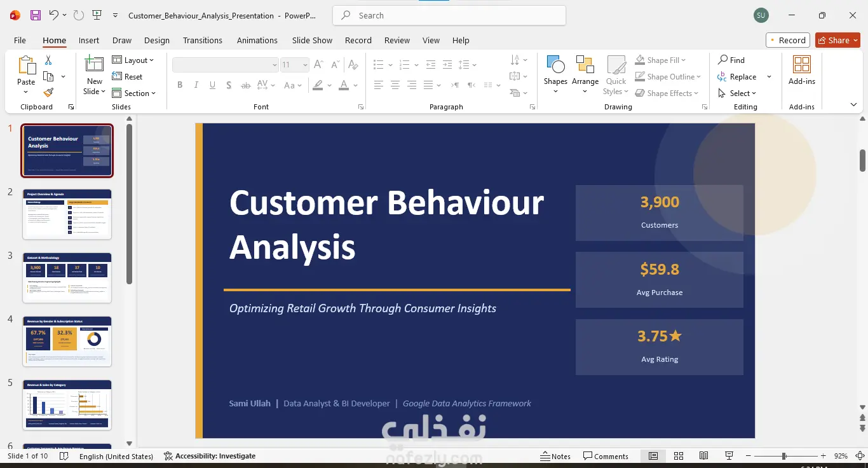Screen dimensions: 868x468
Task: Click the Arrange icon
Action: pyautogui.click(x=585, y=65)
